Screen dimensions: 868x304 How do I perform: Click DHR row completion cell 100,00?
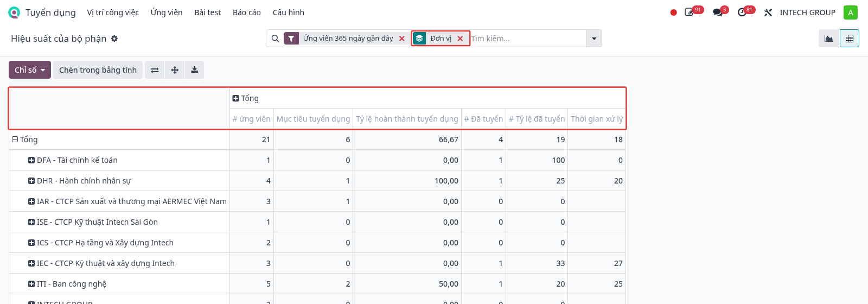tap(407, 181)
